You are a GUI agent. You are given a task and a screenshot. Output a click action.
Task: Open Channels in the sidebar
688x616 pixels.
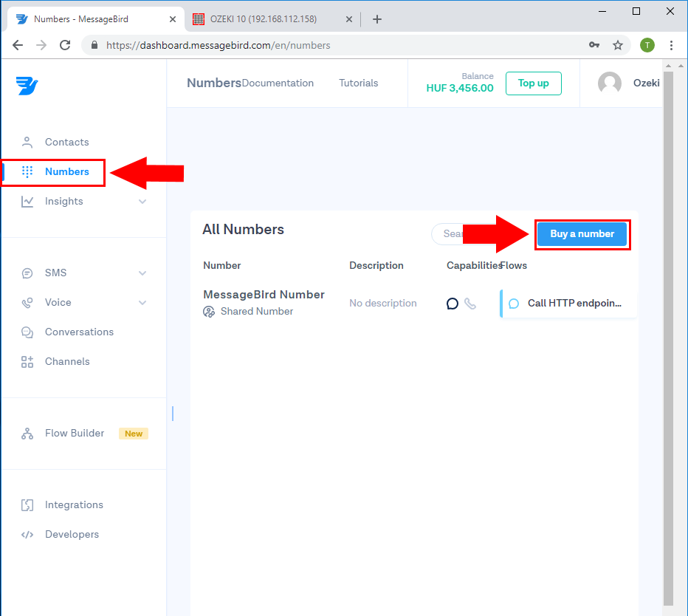point(67,362)
